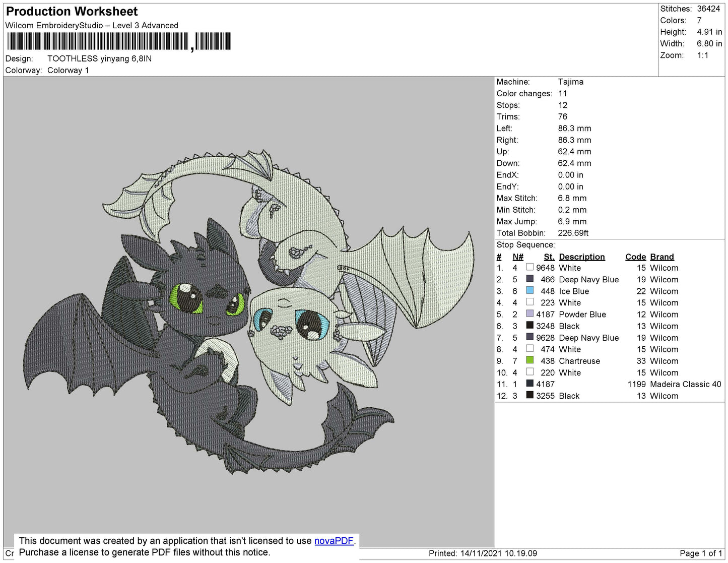Viewport: 728px width, 563px height.
Task: Click the Deep Navy Blue 466 swatch
Action: tap(530, 279)
